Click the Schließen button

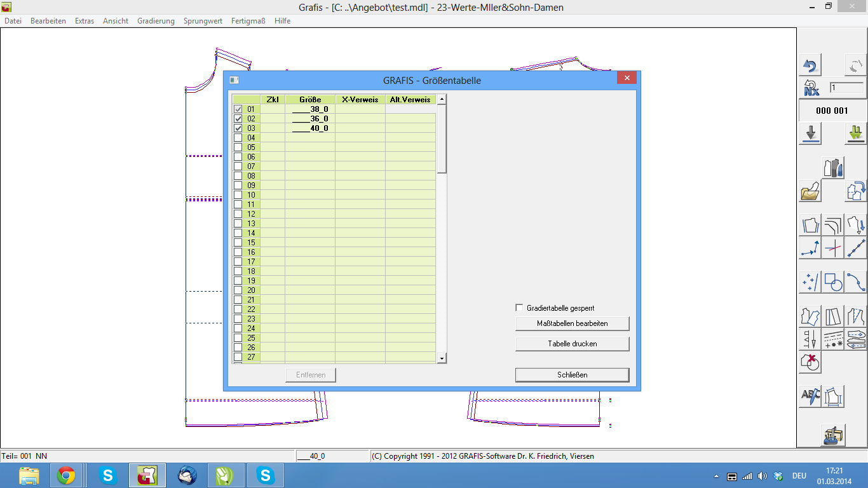[573, 375]
